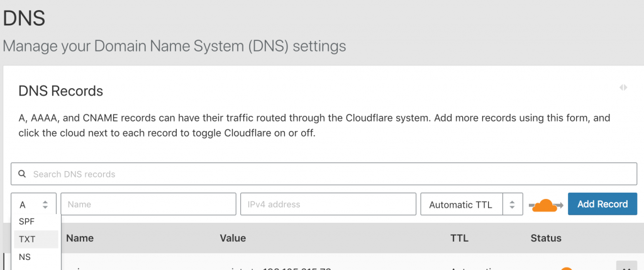The image size is (644, 270).
Task: Pick NS from the record type list
Action: (36, 257)
